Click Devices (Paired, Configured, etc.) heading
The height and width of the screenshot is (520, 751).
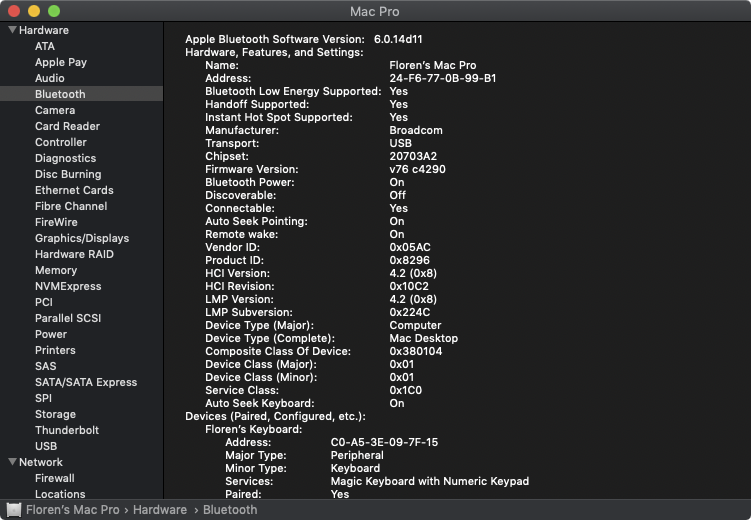pos(275,416)
